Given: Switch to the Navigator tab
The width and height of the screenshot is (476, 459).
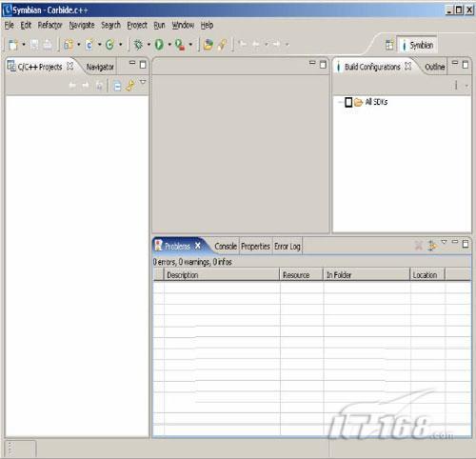Looking at the screenshot, I should (100, 67).
